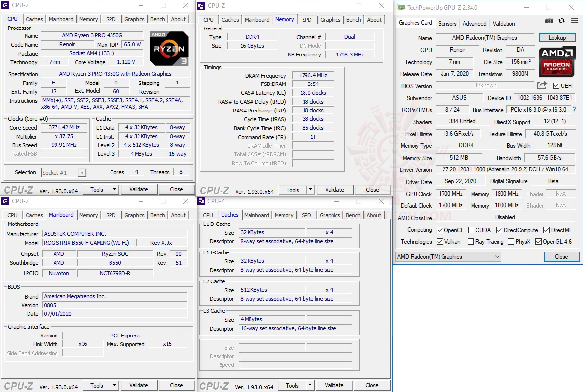This screenshot has height=392, width=583.
Task: Click the Memory Size 512 MB value
Action: [x=459, y=157]
